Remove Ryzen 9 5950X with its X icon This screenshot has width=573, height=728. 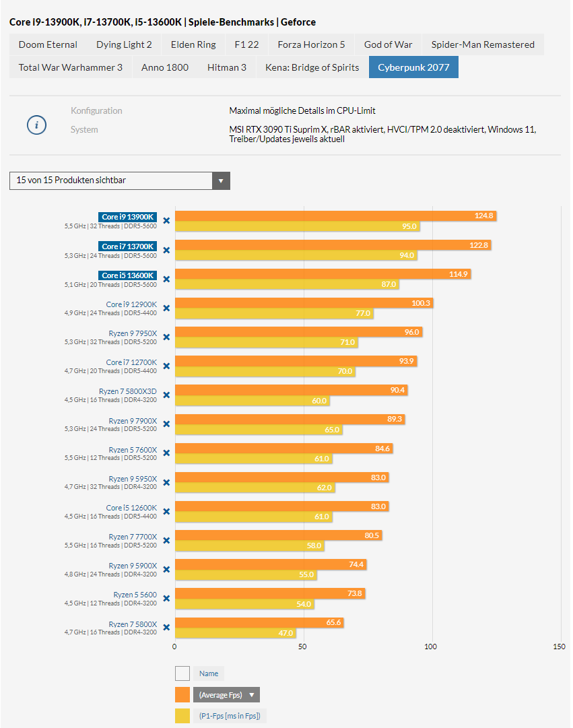pyautogui.click(x=166, y=482)
